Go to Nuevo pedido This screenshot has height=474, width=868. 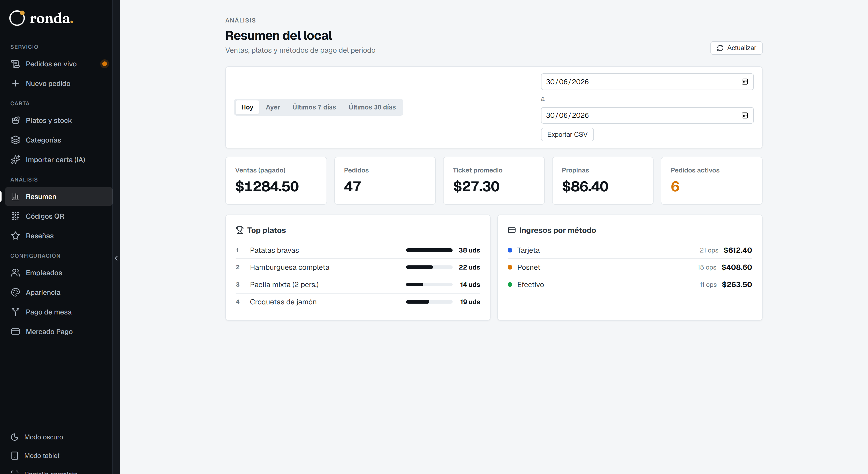59,83
